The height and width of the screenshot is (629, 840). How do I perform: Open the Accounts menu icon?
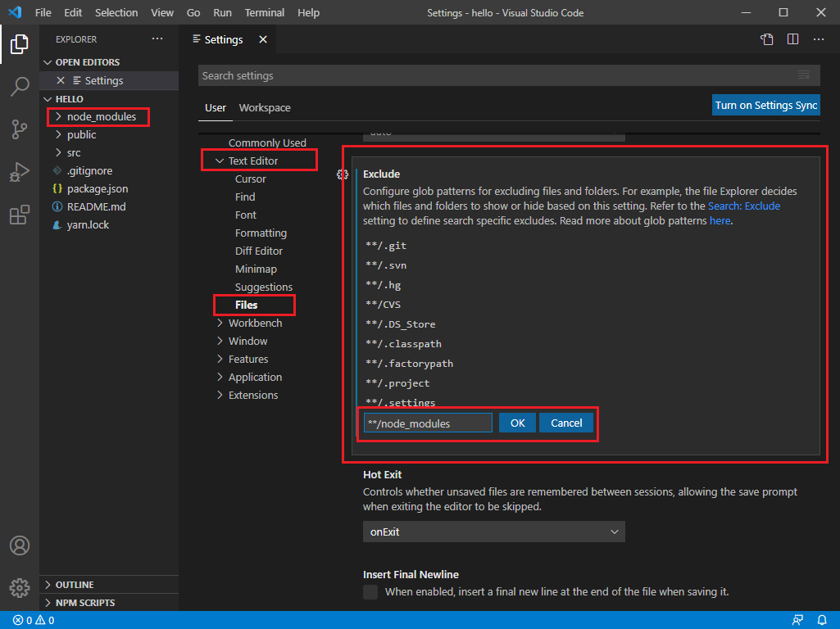pyautogui.click(x=20, y=545)
